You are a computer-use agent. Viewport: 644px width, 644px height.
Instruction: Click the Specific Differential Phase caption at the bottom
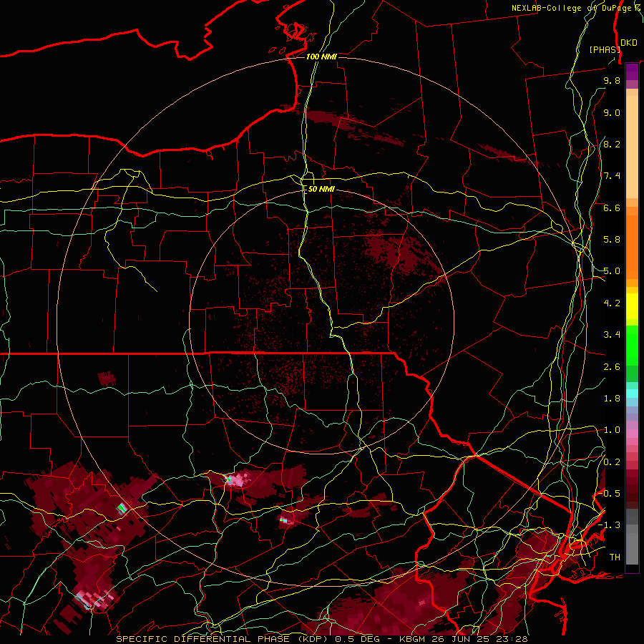(x=321, y=639)
